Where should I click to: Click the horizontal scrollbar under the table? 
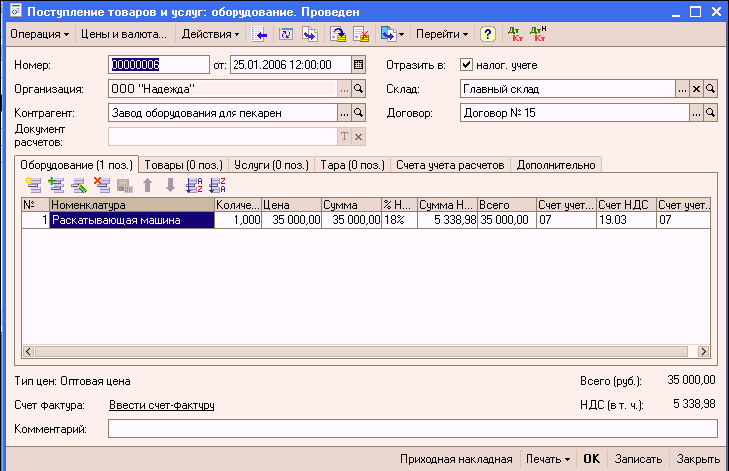pos(360,352)
